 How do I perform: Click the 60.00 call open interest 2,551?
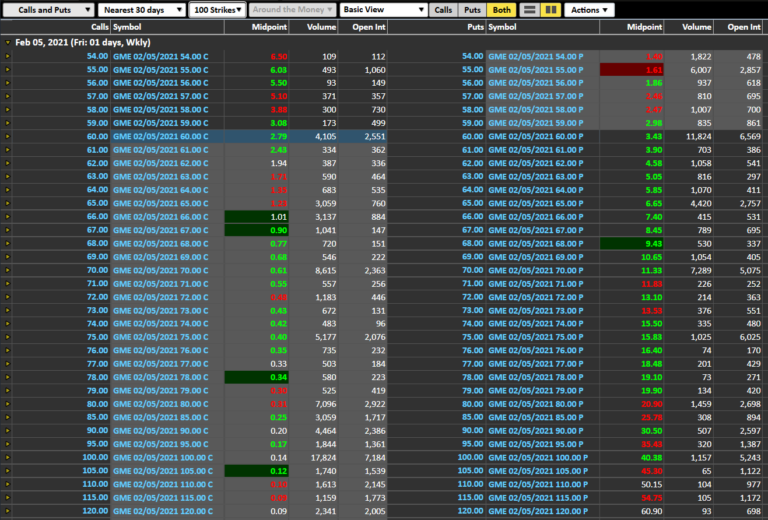[x=375, y=137]
